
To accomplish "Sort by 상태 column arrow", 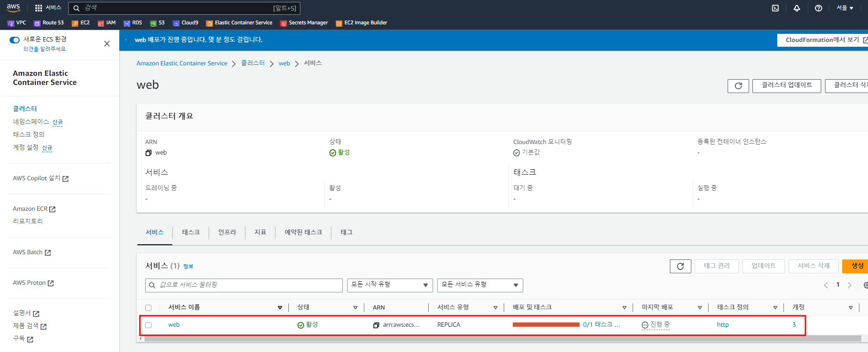I will (x=356, y=308).
